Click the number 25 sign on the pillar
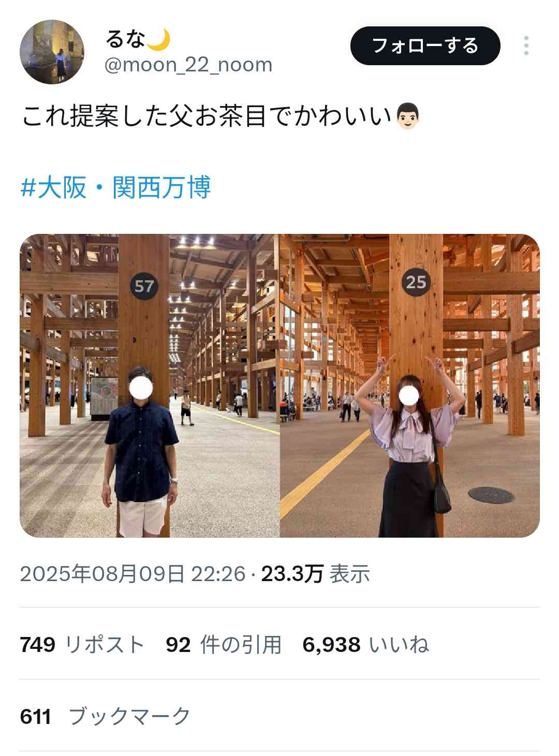 [416, 282]
